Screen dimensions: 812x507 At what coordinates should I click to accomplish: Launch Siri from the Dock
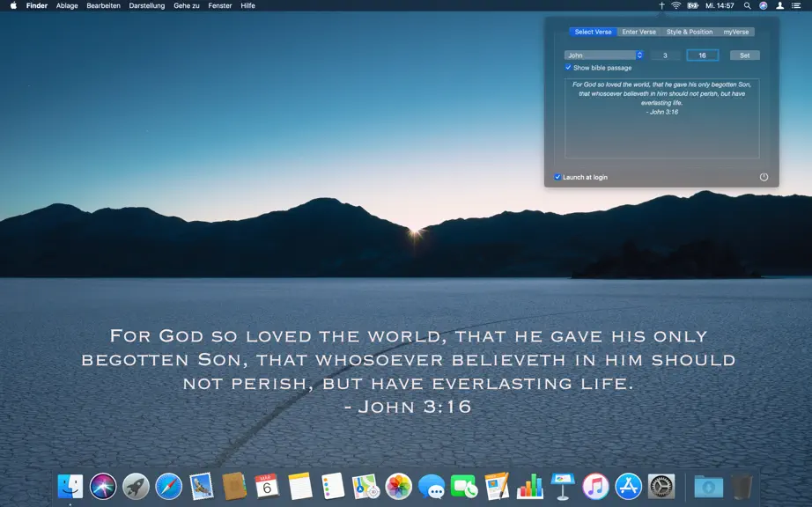click(x=103, y=486)
